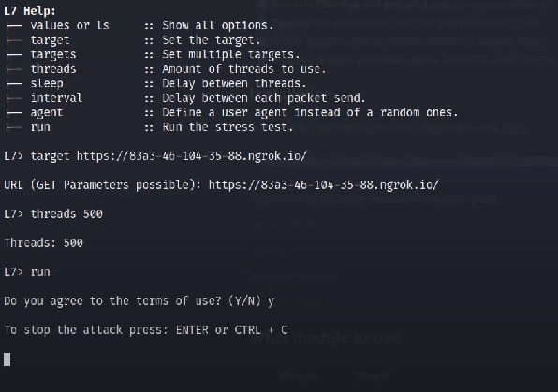Click the 'threads' help list entry
558x392 pixels.
coord(53,69)
